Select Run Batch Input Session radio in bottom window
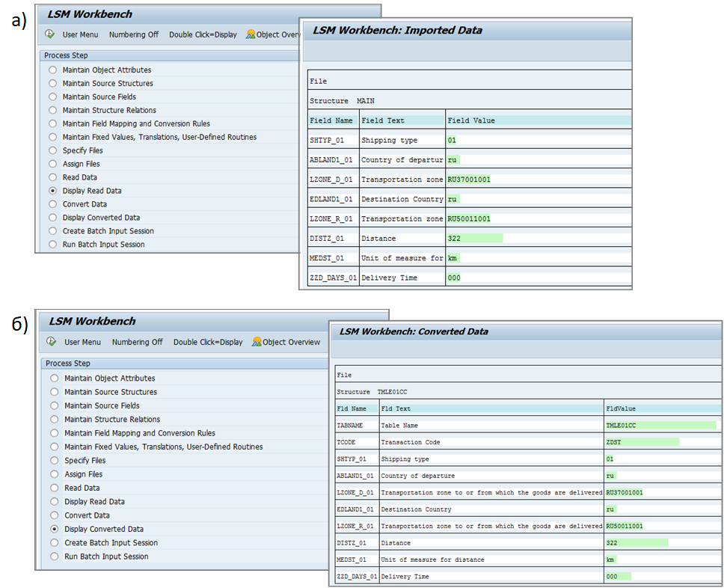 pyautogui.click(x=55, y=556)
